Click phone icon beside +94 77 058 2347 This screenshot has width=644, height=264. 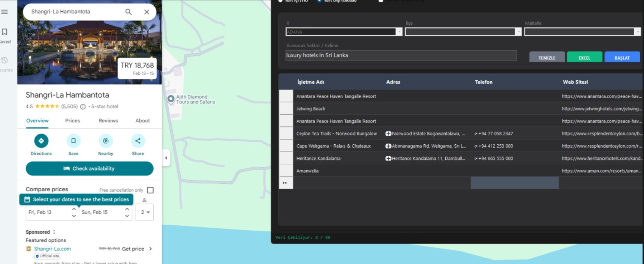click(x=476, y=134)
